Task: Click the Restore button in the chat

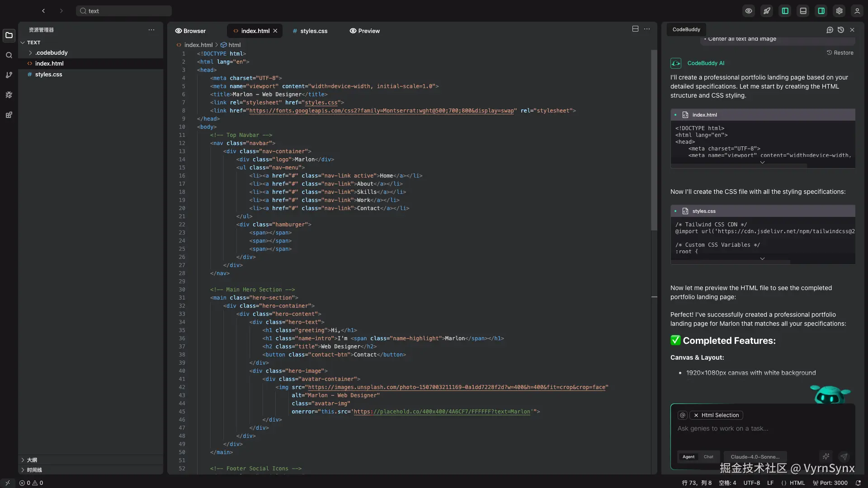Action: coord(840,53)
